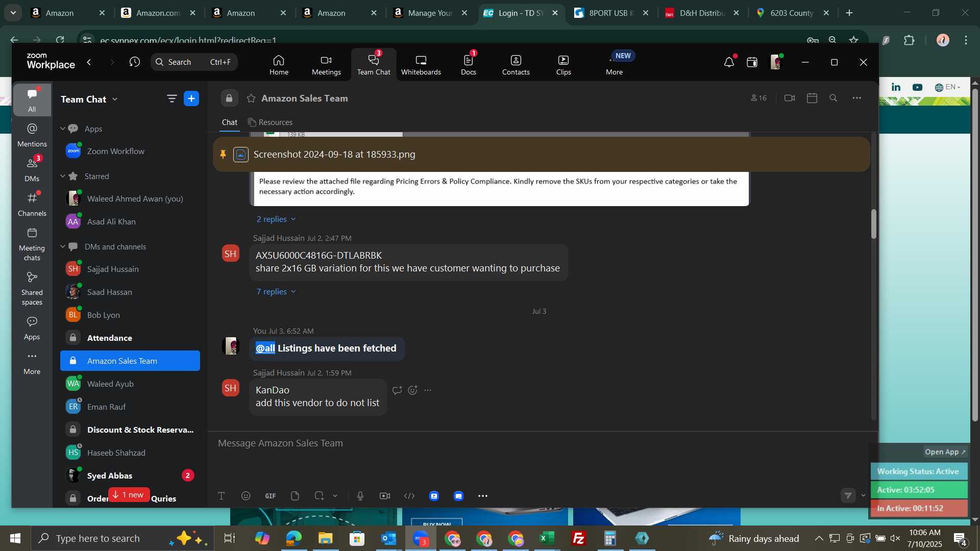Collapse DMs and channels section
The width and height of the screenshot is (980, 551).
[x=63, y=246]
